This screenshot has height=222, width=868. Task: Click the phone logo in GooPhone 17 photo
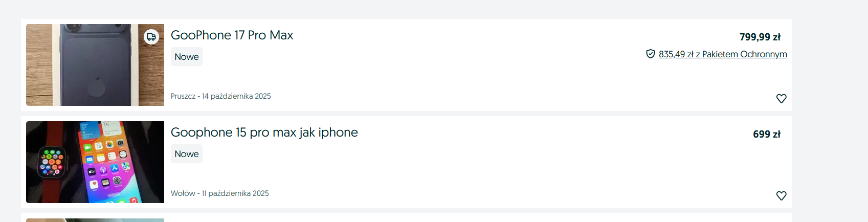coord(96,86)
